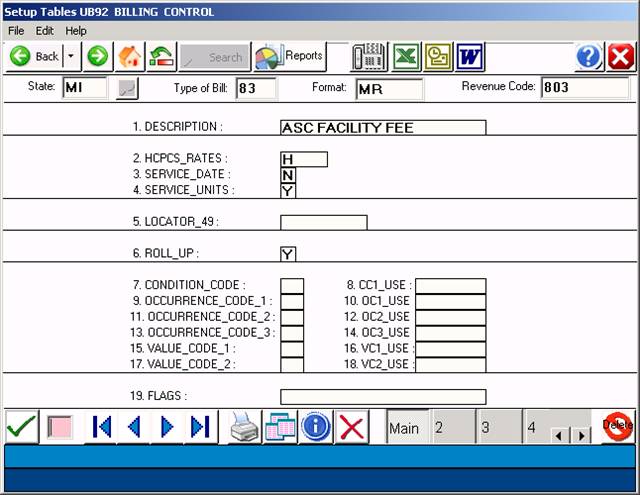Screen dimensions: 640x495
Task: Click the fax machine icon
Action: coord(370,57)
